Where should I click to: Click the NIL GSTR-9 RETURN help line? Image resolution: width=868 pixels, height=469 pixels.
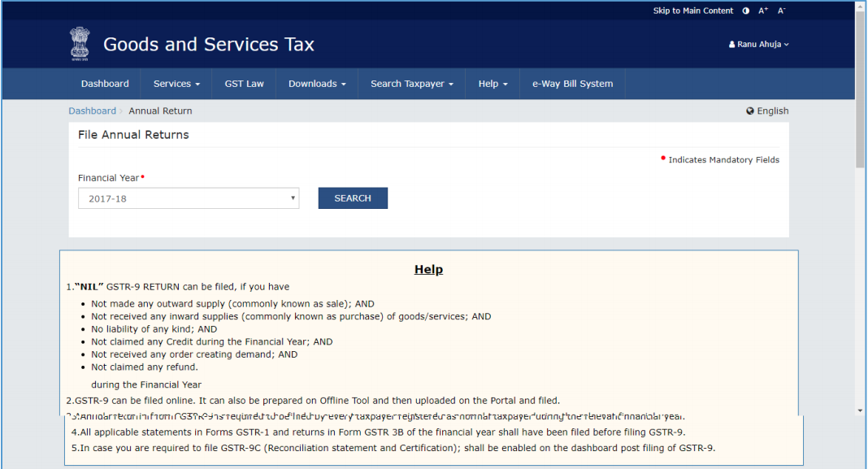178,287
